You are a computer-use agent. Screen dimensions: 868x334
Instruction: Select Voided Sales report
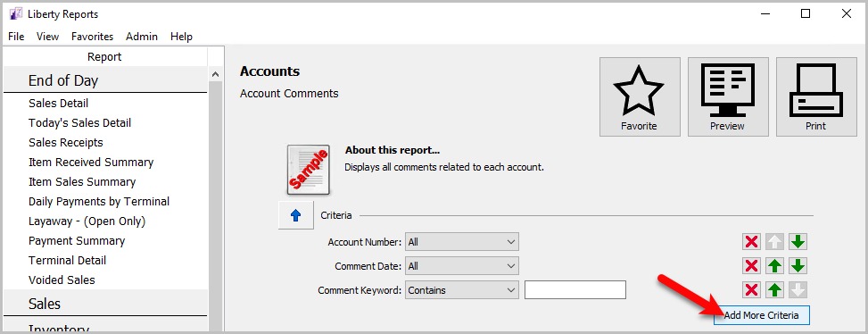point(62,280)
